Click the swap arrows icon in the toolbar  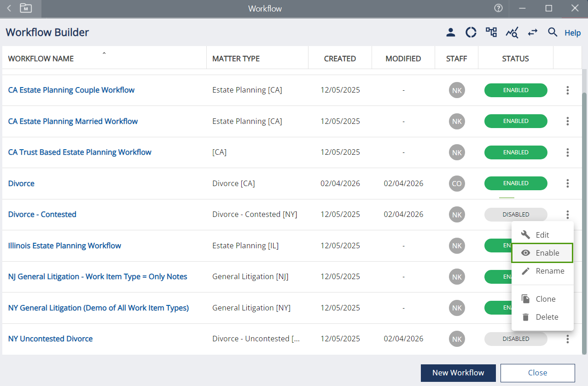(x=532, y=32)
